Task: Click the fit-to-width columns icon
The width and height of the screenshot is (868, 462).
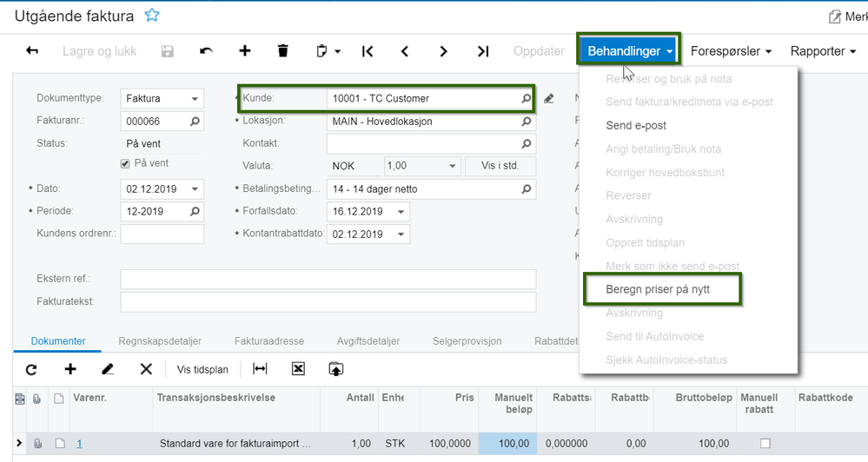Action: coord(260,369)
